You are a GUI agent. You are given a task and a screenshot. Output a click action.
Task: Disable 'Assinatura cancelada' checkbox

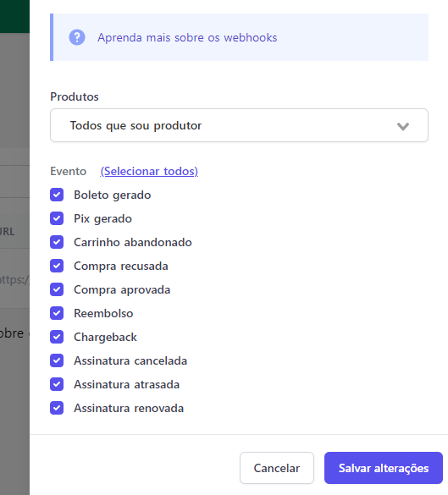pyautogui.click(x=57, y=360)
